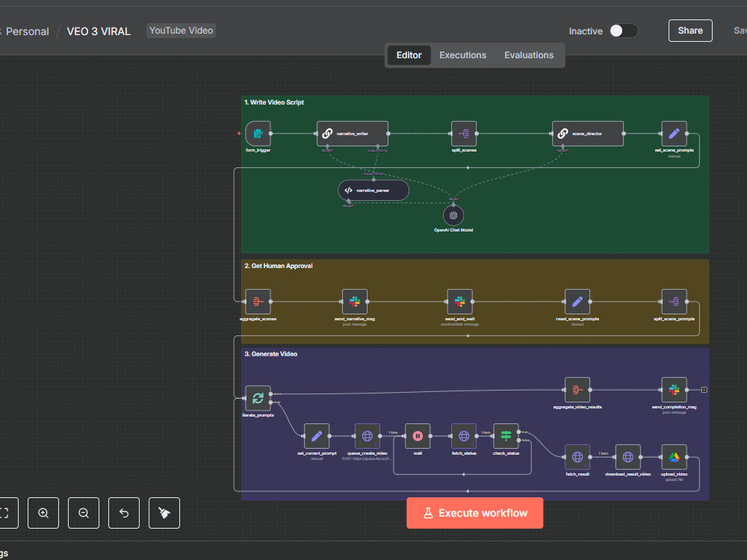Select the '1. Write Video Script' sticky note title
The height and width of the screenshot is (560, 747).
click(274, 102)
